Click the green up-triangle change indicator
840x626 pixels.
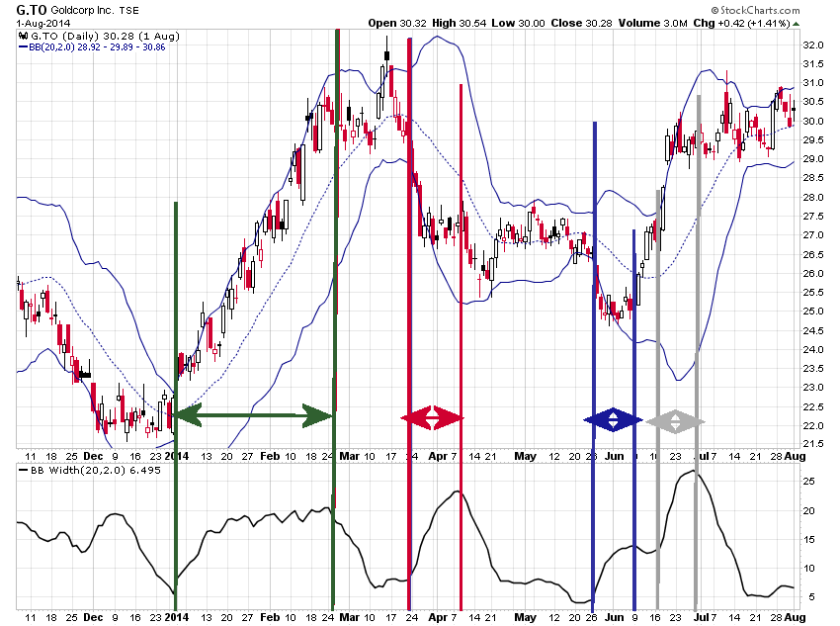pyautogui.click(x=797, y=24)
